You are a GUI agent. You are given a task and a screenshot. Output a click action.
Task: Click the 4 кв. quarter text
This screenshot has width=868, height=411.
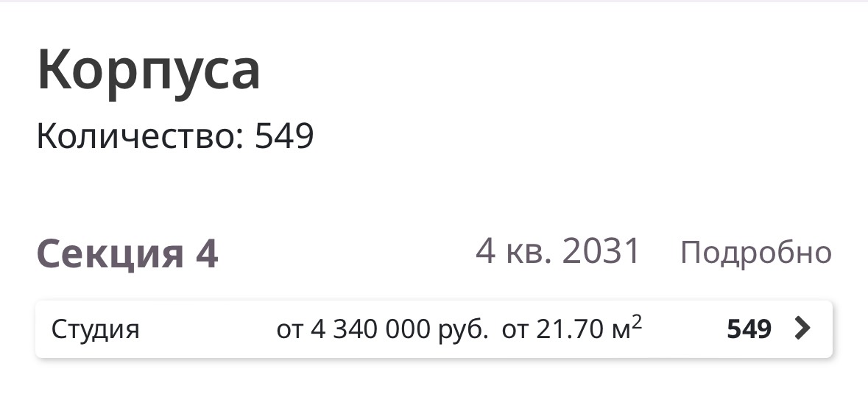(514, 251)
